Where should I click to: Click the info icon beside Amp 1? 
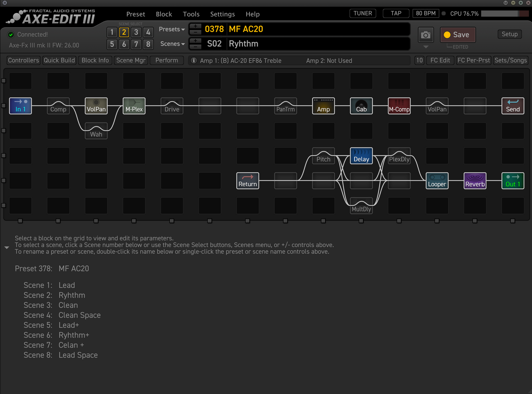[194, 60]
